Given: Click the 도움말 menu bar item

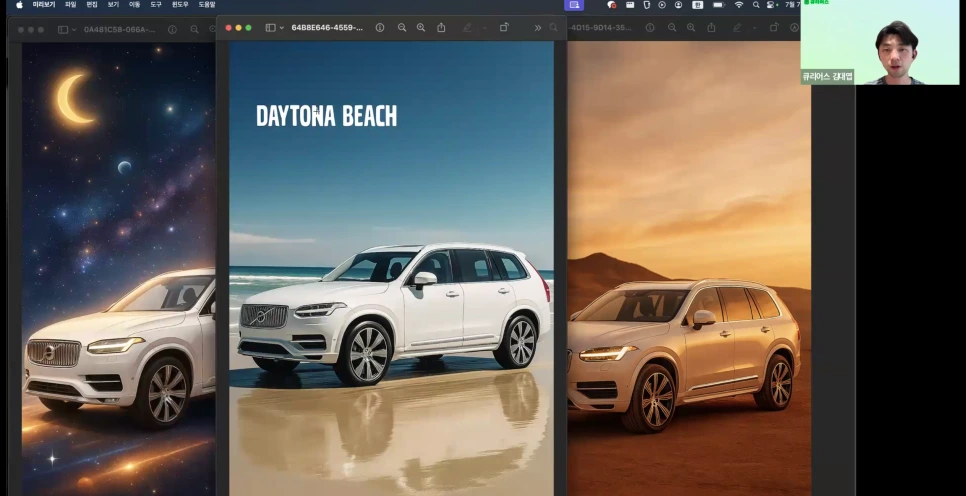Looking at the screenshot, I should 206,5.
